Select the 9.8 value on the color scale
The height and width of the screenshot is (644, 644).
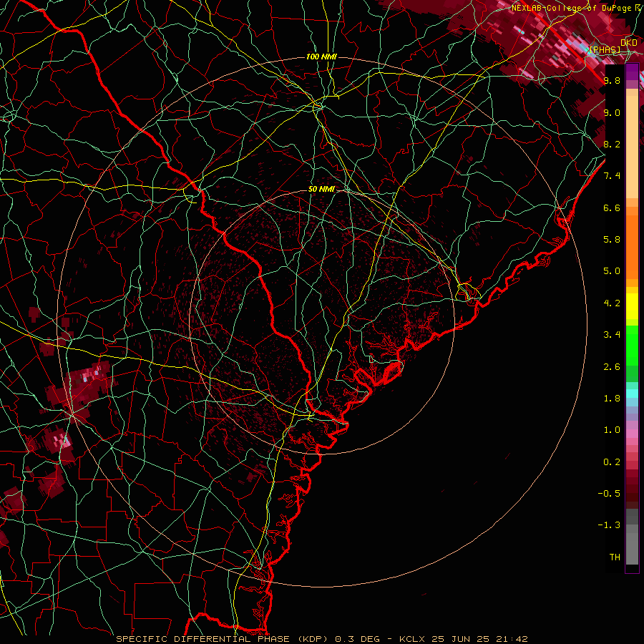(612, 80)
